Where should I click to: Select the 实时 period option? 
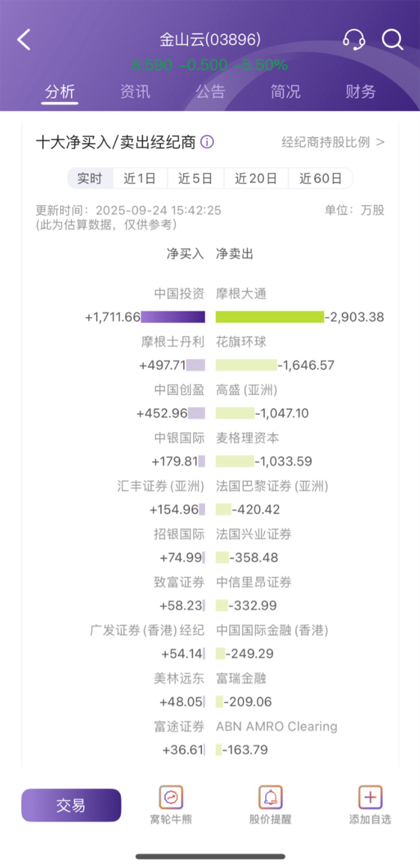[90, 178]
